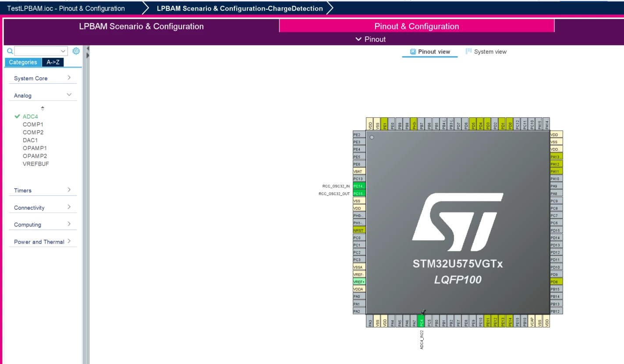The image size is (624, 364).
Task: Click the PC0 pin on the chip
Action: click(359, 238)
